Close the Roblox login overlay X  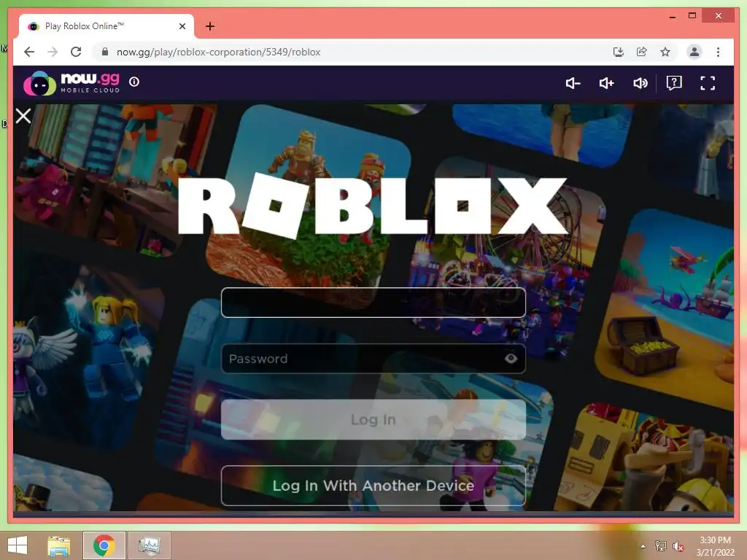(x=23, y=116)
